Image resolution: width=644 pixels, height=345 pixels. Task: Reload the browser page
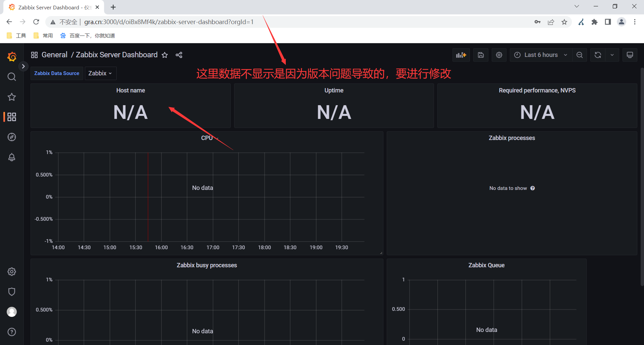click(x=36, y=22)
